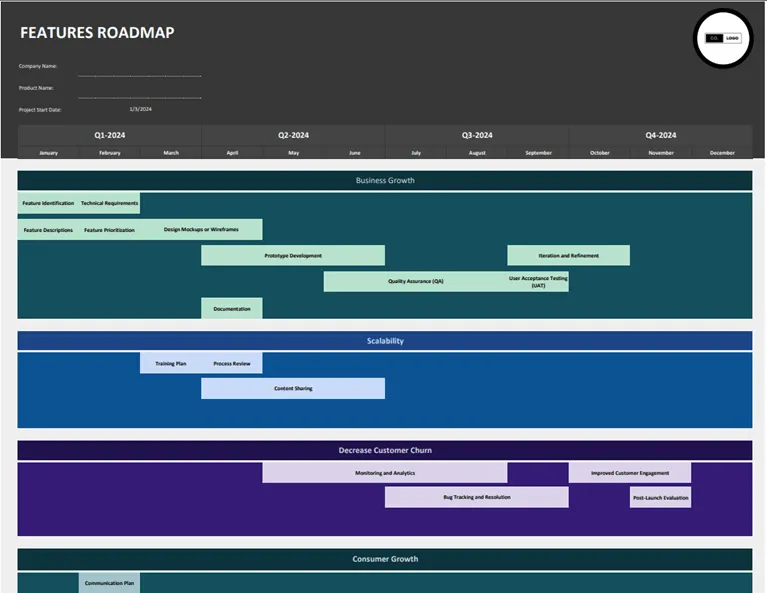Select the Q1-2024 quarter header

point(110,135)
